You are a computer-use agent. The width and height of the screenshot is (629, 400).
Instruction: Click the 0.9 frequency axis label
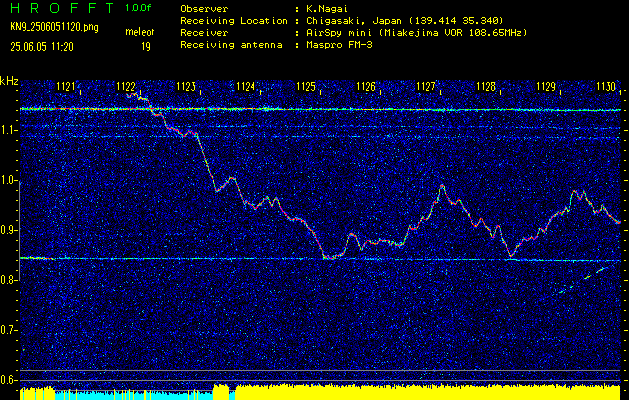8,230
